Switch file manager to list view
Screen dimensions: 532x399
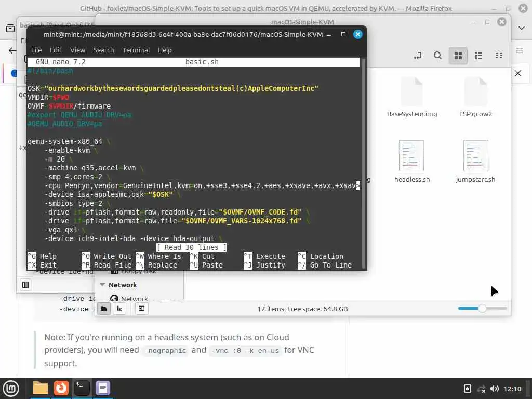(478, 55)
